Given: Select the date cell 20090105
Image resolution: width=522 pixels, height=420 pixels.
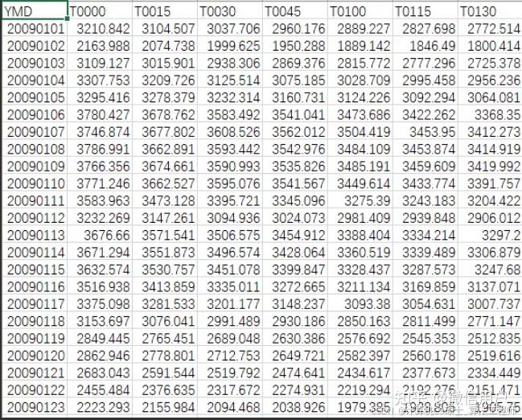Looking at the screenshot, I should pos(35,97).
